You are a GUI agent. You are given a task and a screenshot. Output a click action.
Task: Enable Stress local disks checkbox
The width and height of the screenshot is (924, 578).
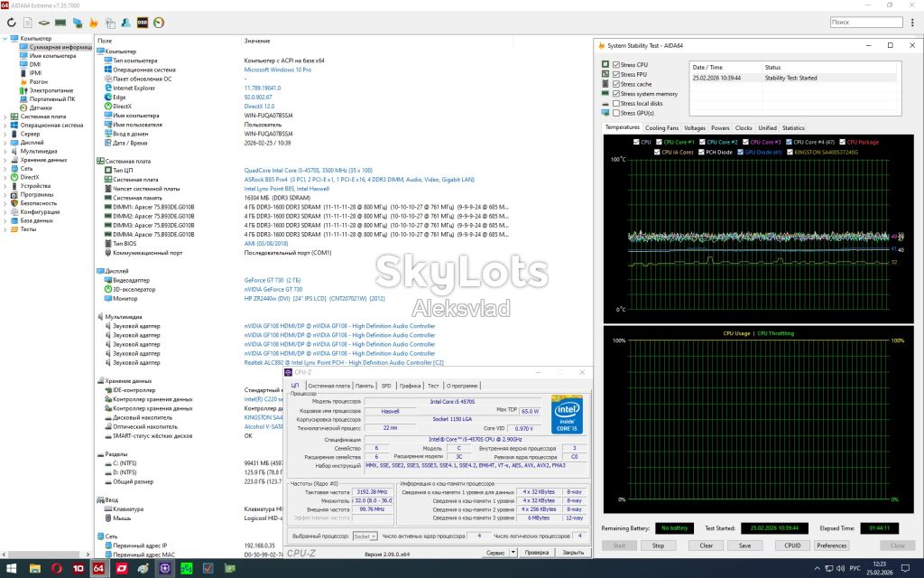point(616,103)
